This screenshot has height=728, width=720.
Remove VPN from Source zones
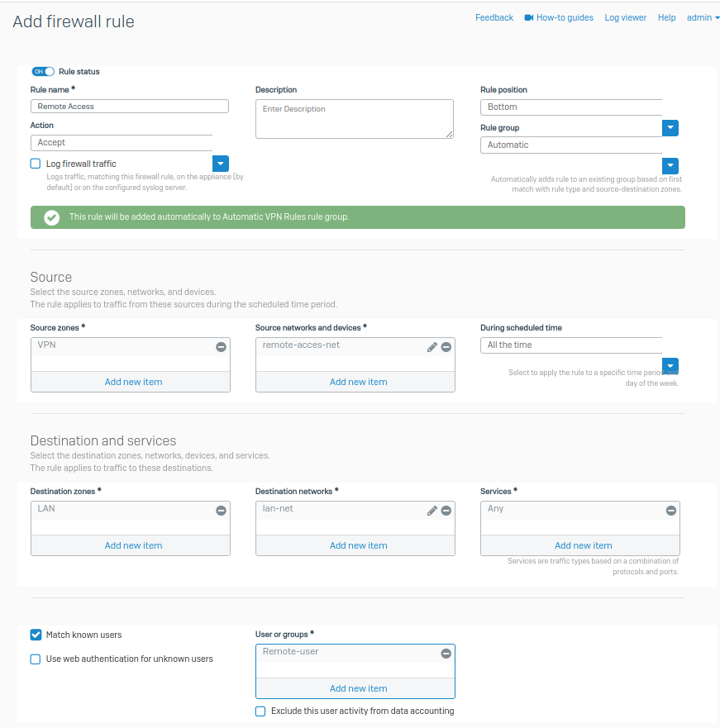pos(221,347)
